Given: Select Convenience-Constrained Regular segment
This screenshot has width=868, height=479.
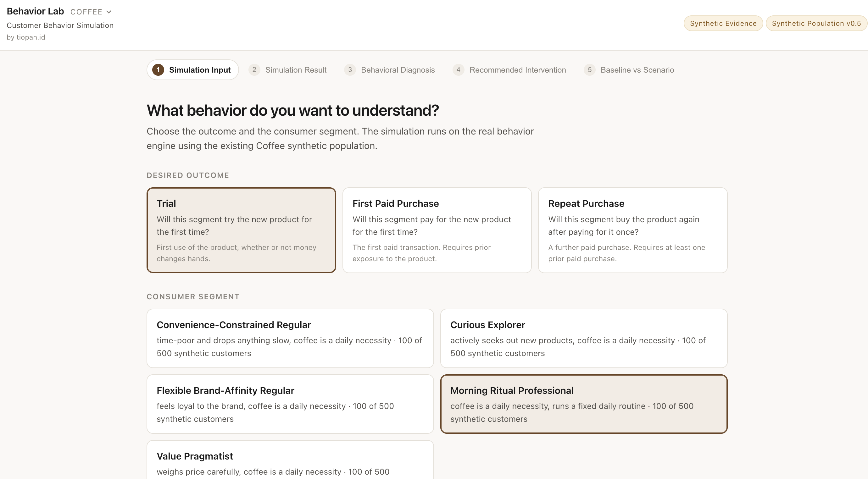Looking at the screenshot, I should pos(290,338).
